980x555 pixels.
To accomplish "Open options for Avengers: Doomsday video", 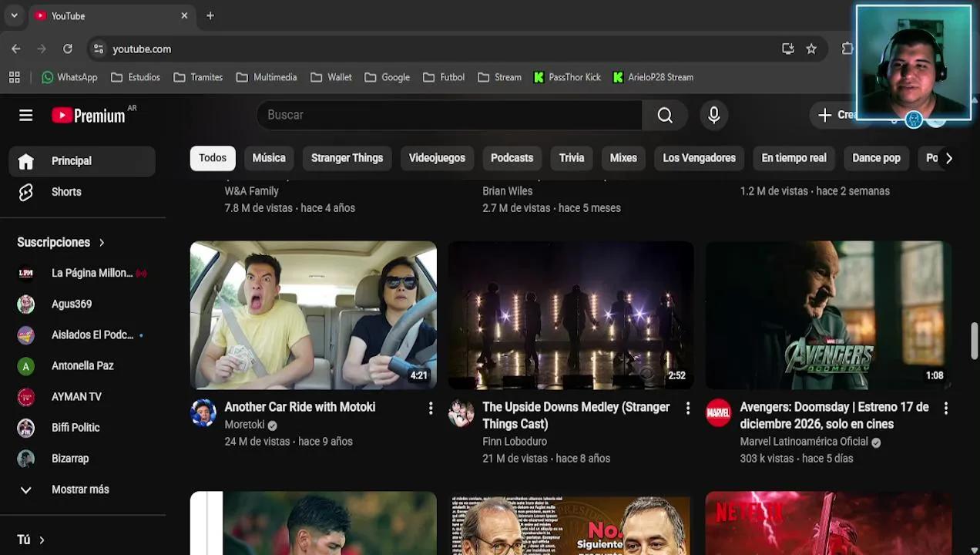I will tap(945, 409).
